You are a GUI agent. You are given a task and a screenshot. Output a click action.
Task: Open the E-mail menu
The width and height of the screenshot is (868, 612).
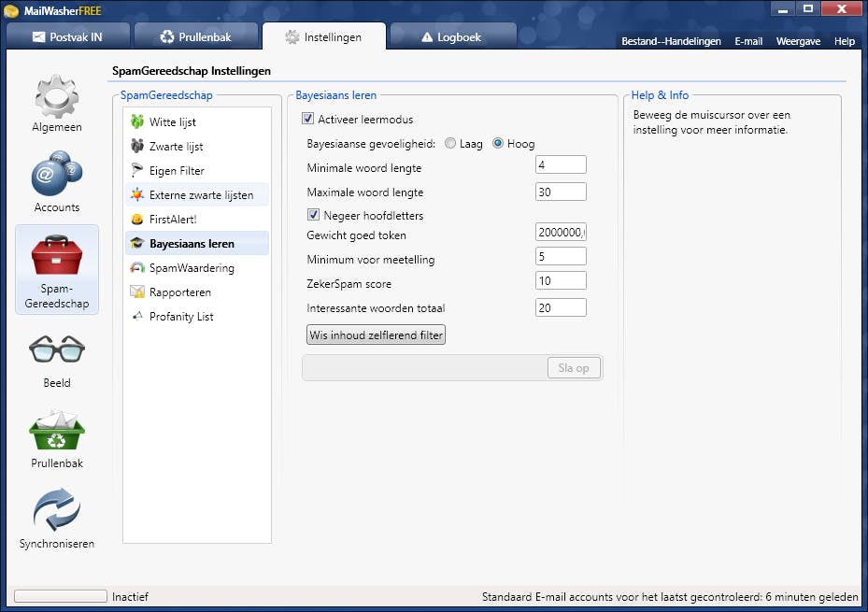748,41
